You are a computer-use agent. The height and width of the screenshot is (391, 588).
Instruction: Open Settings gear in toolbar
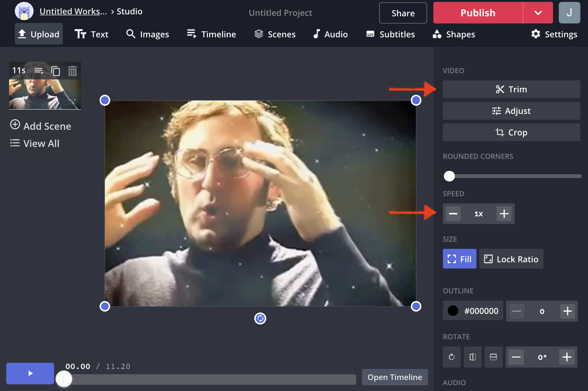[x=554, y=34]
